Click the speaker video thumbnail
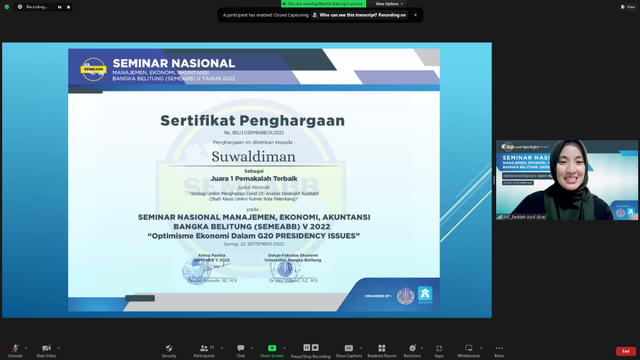 tap(567, 180)
